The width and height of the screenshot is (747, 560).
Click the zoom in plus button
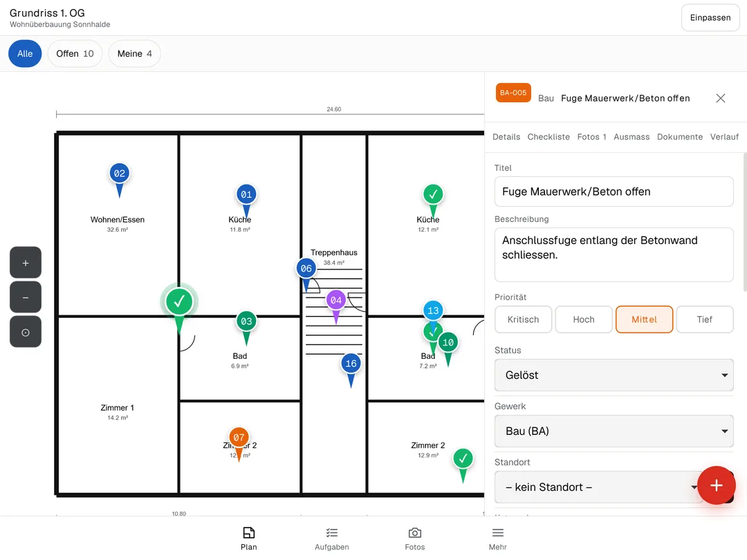pos(26,263)
